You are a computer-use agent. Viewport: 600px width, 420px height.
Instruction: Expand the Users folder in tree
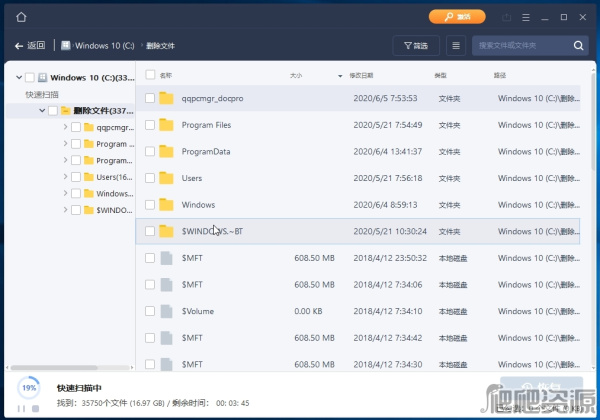(x=66, y=177)
